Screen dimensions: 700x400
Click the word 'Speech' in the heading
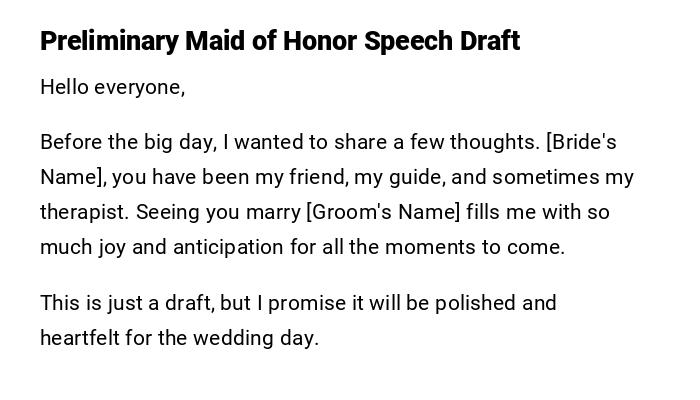tap(405, 41)
